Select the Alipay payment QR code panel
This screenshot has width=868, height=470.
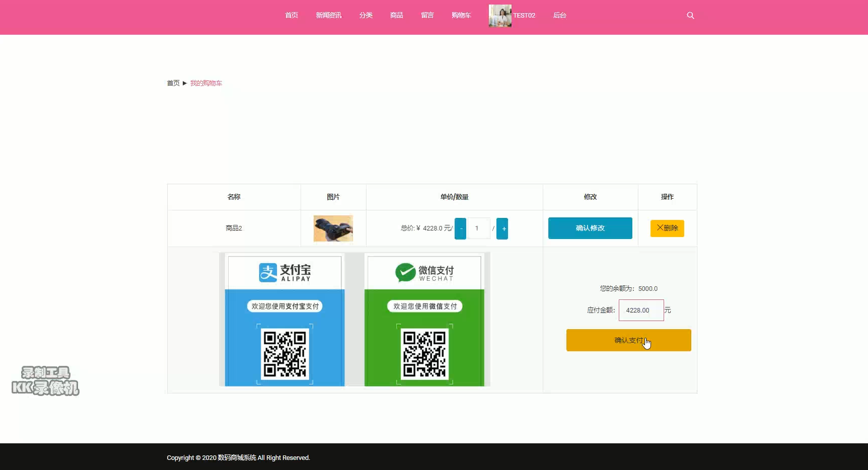(283, 320)
